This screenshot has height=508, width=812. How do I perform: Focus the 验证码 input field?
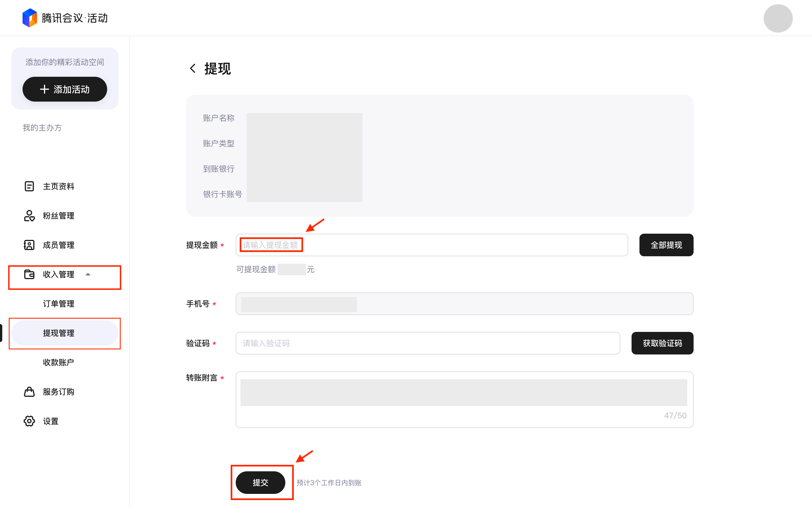pos(428,343)
